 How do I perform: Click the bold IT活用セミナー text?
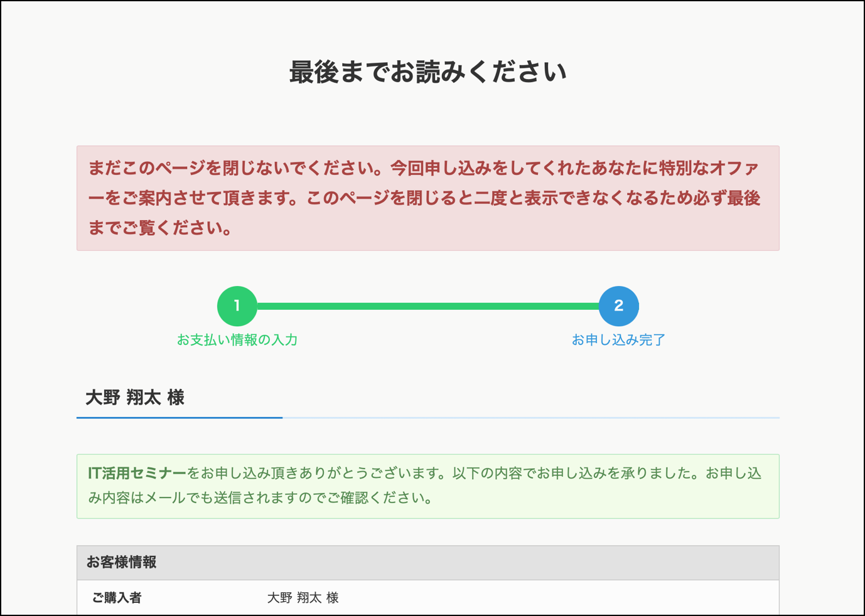pos(137,474)
